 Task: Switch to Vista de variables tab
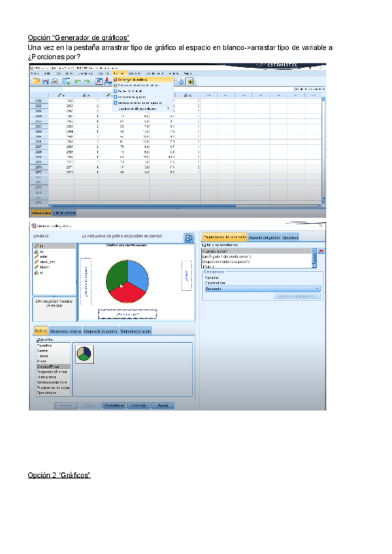(64, 213)
